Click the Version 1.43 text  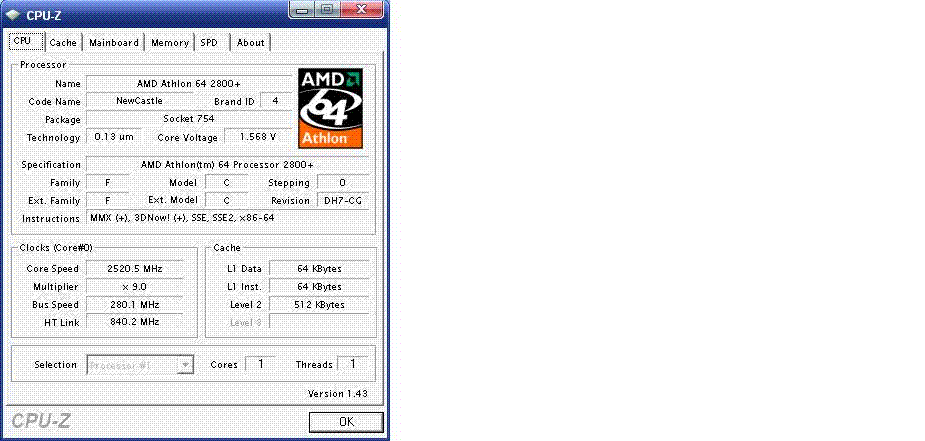tap(338, 394)
